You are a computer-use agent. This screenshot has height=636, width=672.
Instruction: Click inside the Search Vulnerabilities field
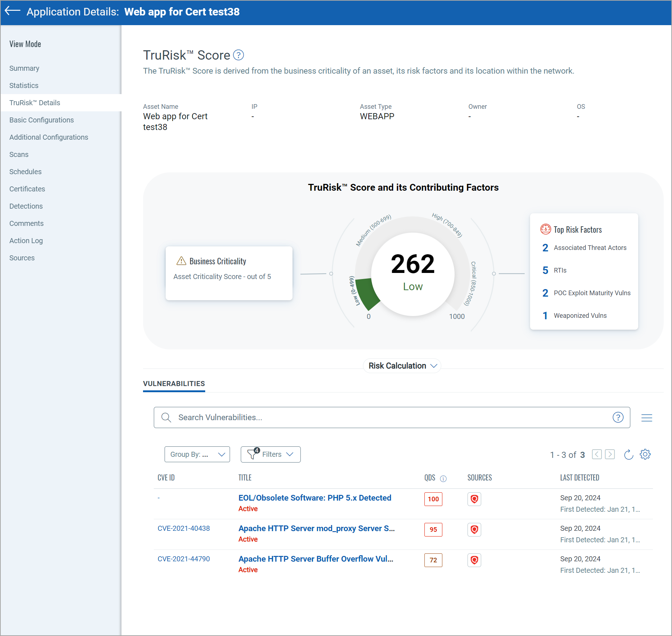coord(323,417)
